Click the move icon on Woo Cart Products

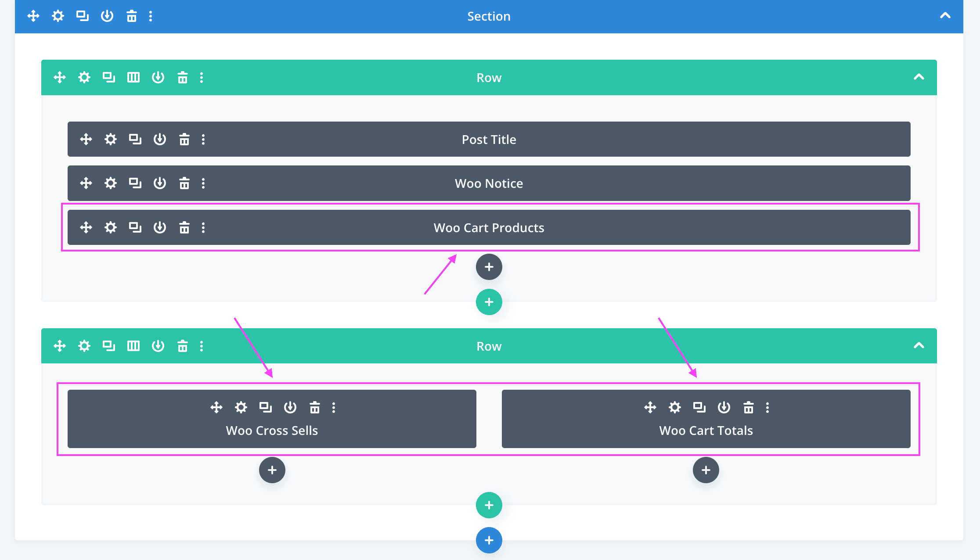pyautogui.click(x=86, y=227)
